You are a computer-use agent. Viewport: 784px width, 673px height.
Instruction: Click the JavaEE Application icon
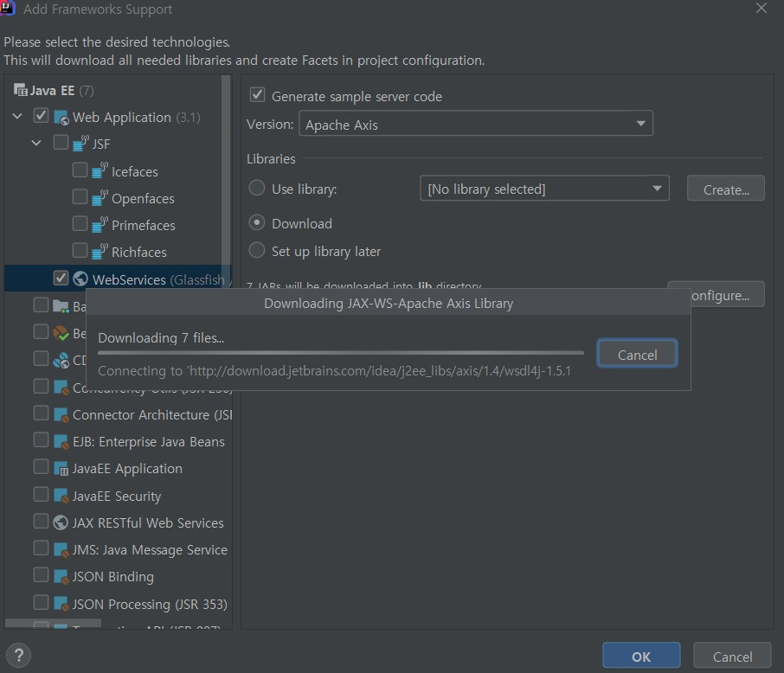(x=61, y=469)
